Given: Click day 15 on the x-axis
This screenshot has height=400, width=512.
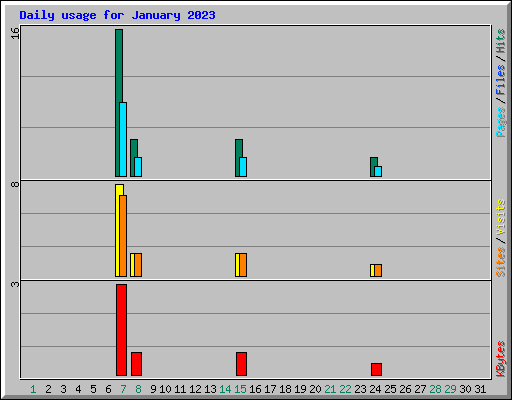Looking at the screenshot, I should coord(240,389).
